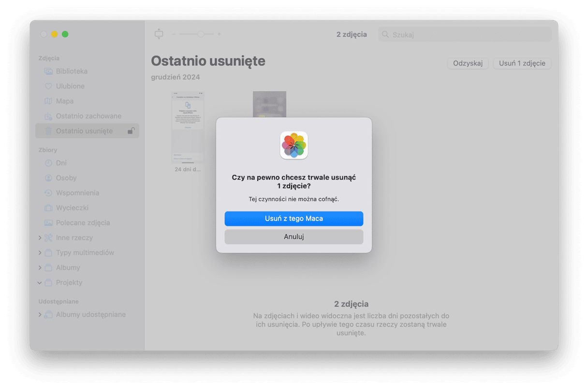Screen dimensions: 588x390
Task: Click the 'grudzień 2024' date heading
Action: tap(176, 77)
